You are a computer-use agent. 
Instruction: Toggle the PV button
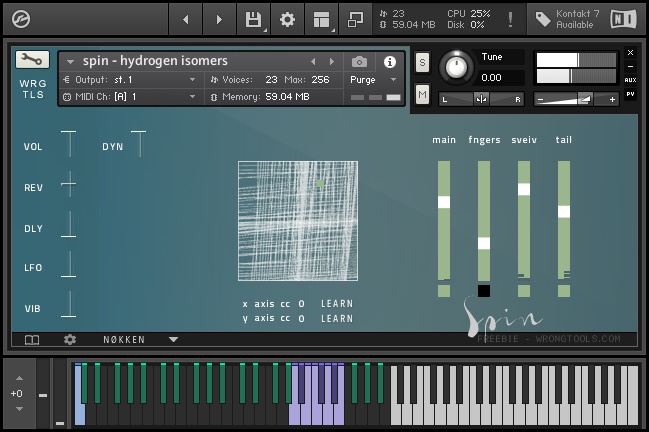[630, 94]
